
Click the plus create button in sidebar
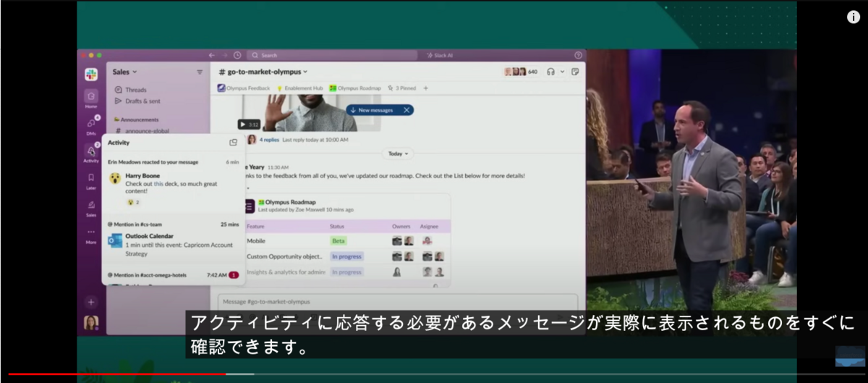tap(91, 301)
